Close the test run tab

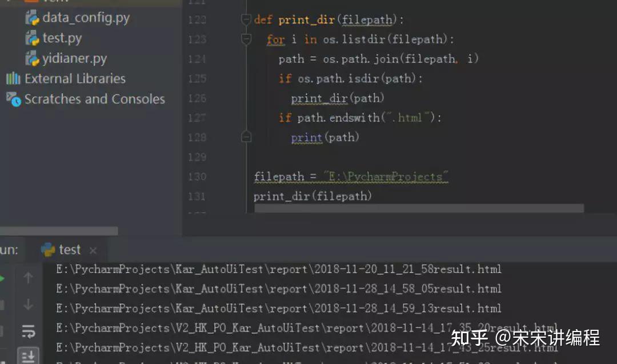coord(93,250)
